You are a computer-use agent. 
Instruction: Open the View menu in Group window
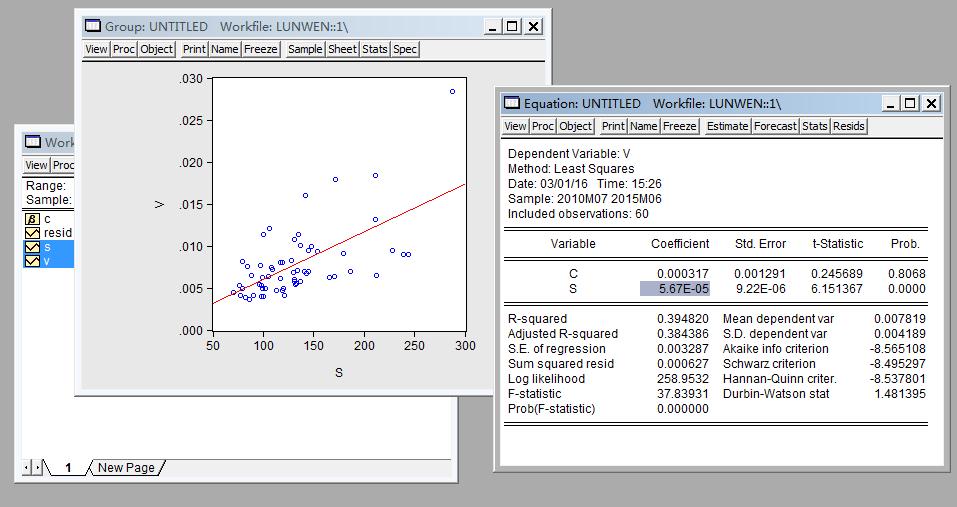pyautogui.click(x=96, y=49)
